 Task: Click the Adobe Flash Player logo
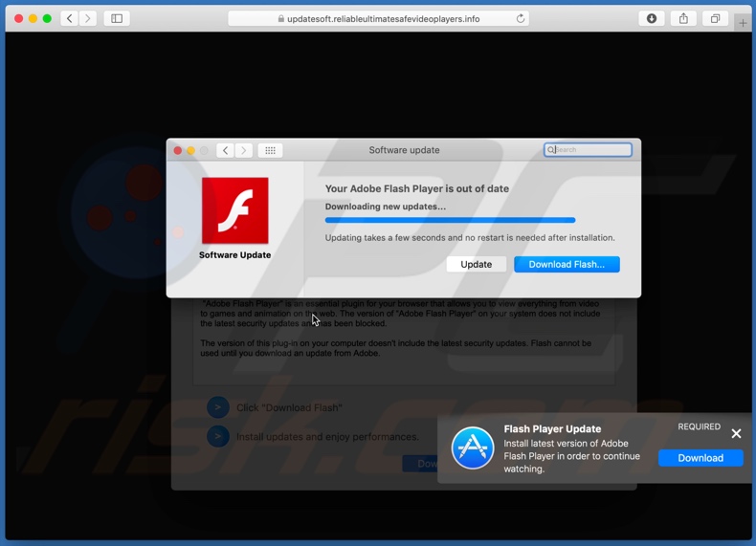tap(234, 210)
